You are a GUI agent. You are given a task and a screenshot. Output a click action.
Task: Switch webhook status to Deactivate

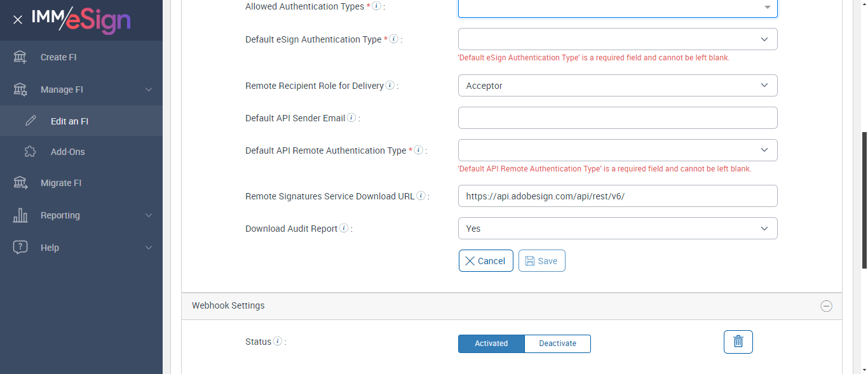tap(557, 344)
